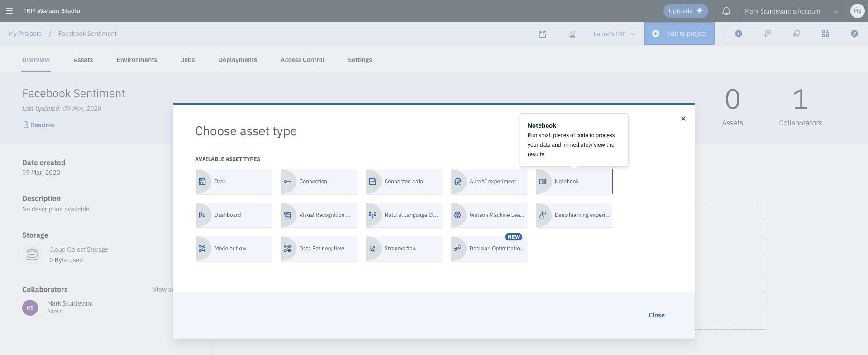
Task: Switch to the Assets tab
Action: coord(83,60)
